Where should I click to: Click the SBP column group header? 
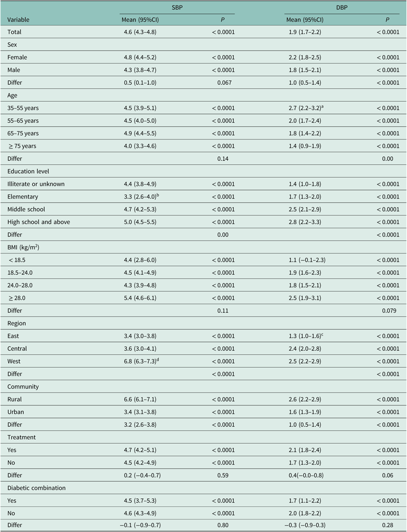click(x=177, y=7)
